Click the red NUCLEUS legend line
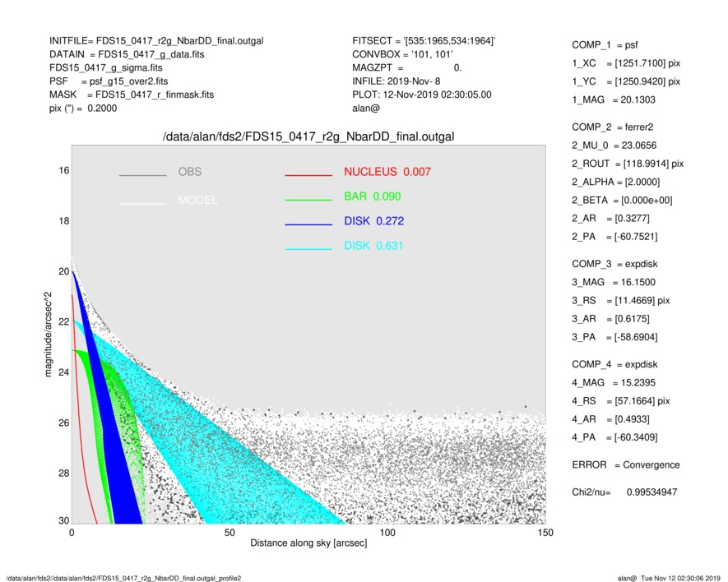This screenshot has height=582, width=728. 308,175
